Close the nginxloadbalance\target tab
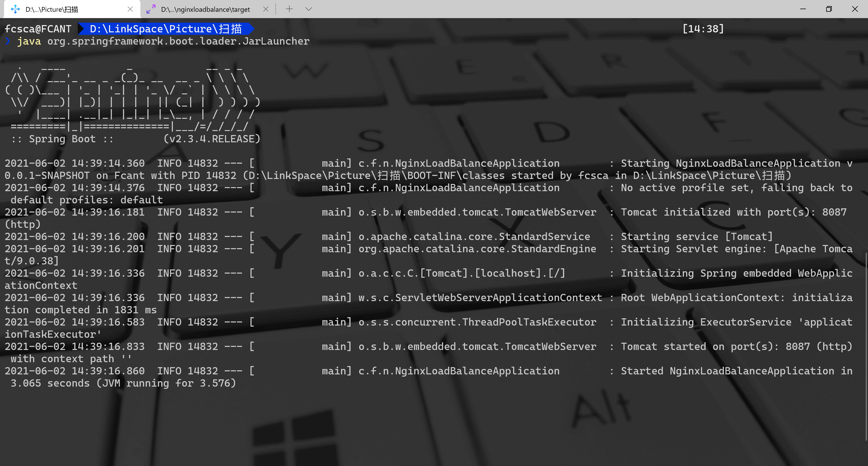 coord(266,9)
